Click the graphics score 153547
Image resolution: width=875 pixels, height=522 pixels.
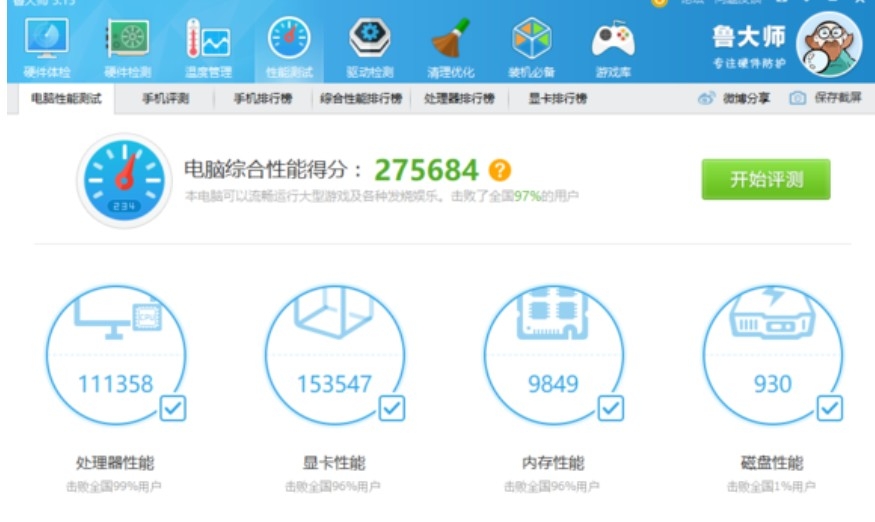pos(334,384)
